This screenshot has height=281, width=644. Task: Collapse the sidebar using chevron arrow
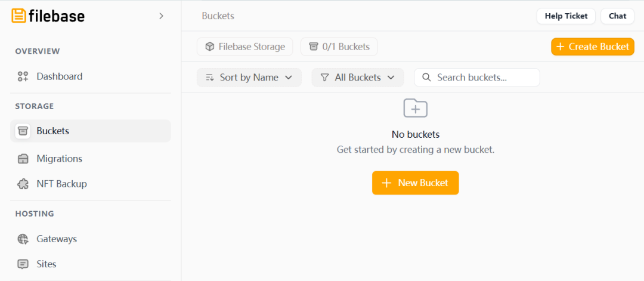[162, 16]
